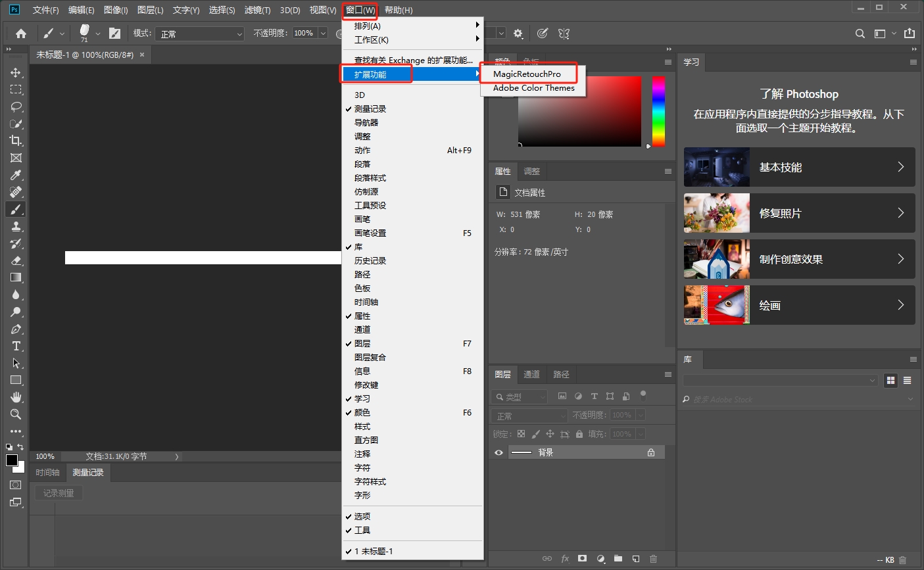Select the Hand tool

[x=16, y=397]
